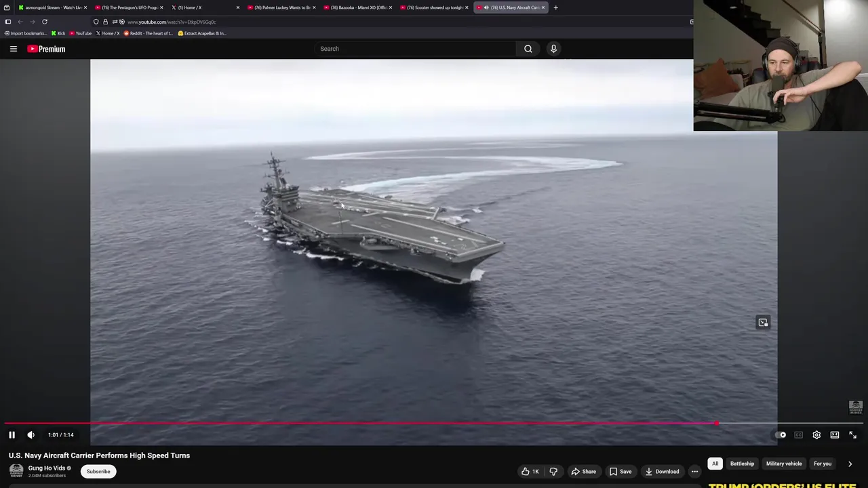Viewport: 868px width, 488px height.
Task: Close the U.S. Navy Aircraft tab
Action: [x=542, y=7]
